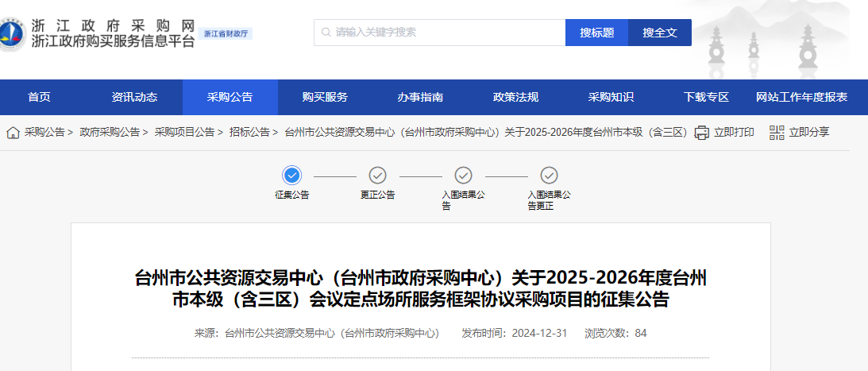Select the 入围结果公告更正 step circle

[549, 176]
